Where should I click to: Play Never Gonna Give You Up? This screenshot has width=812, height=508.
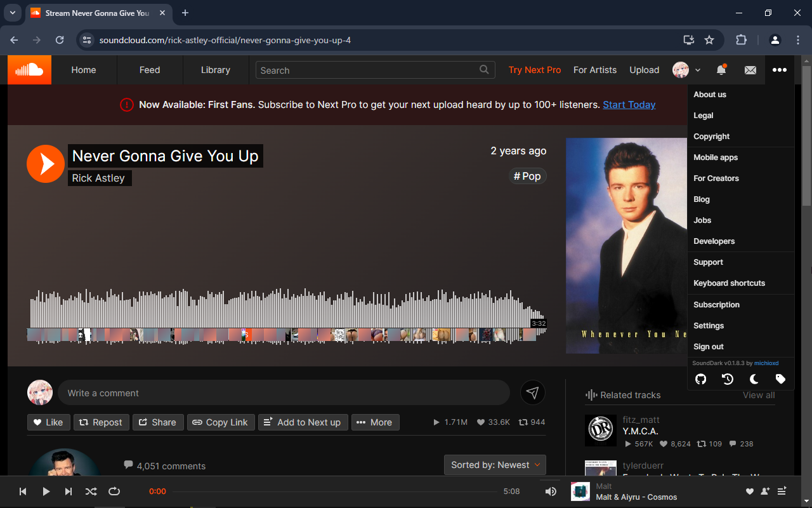point(46,164)
